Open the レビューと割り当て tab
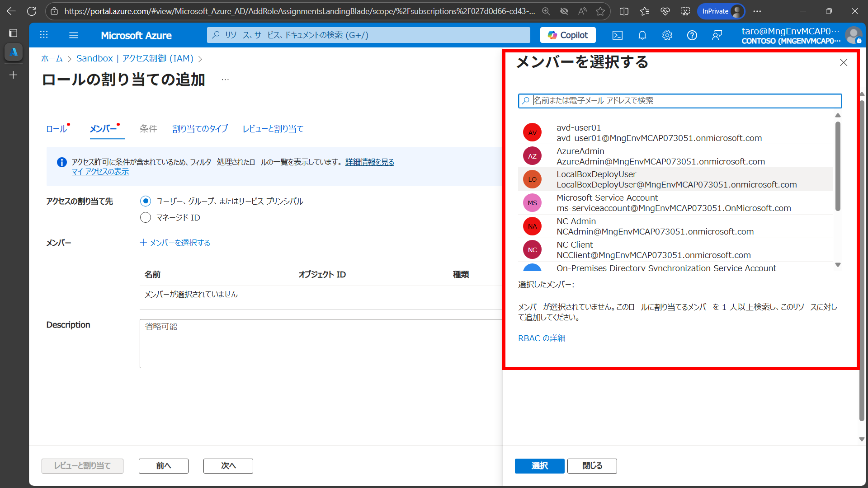This screenshot has width=868, height=488. (273, 129)
